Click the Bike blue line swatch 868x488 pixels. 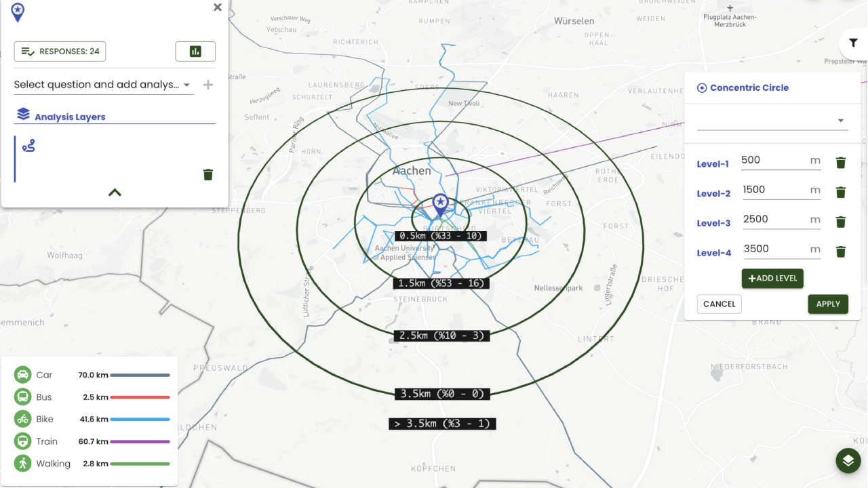pos(140,420)
